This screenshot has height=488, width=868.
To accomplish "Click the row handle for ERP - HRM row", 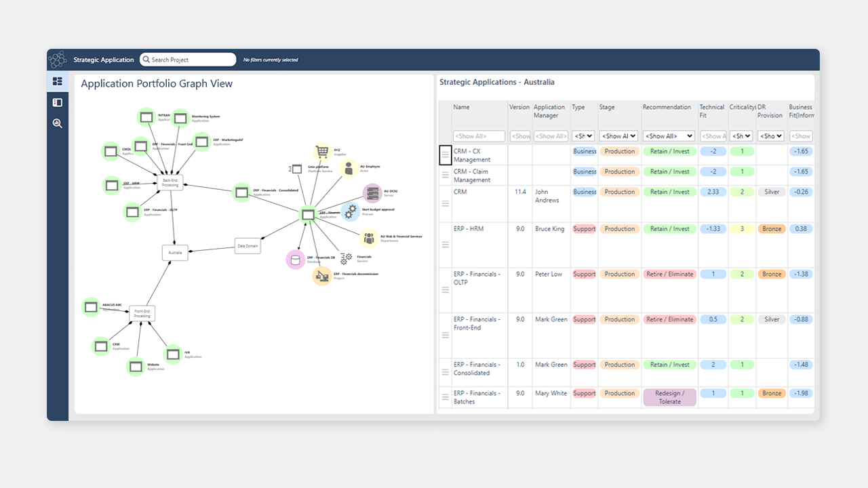I will click(446, 245).
